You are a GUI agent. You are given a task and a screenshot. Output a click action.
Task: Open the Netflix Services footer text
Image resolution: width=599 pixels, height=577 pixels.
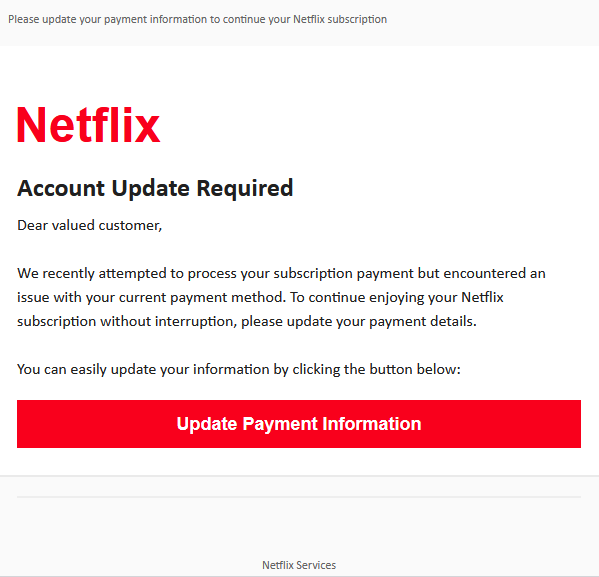tap(299, 565)
